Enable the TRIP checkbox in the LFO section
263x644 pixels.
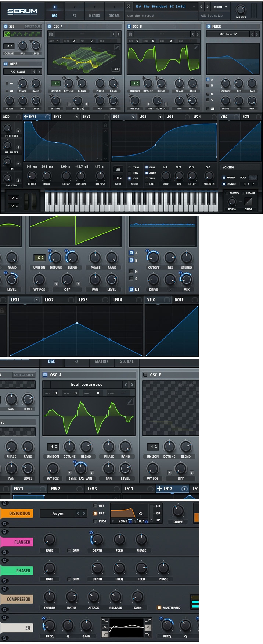147,178
